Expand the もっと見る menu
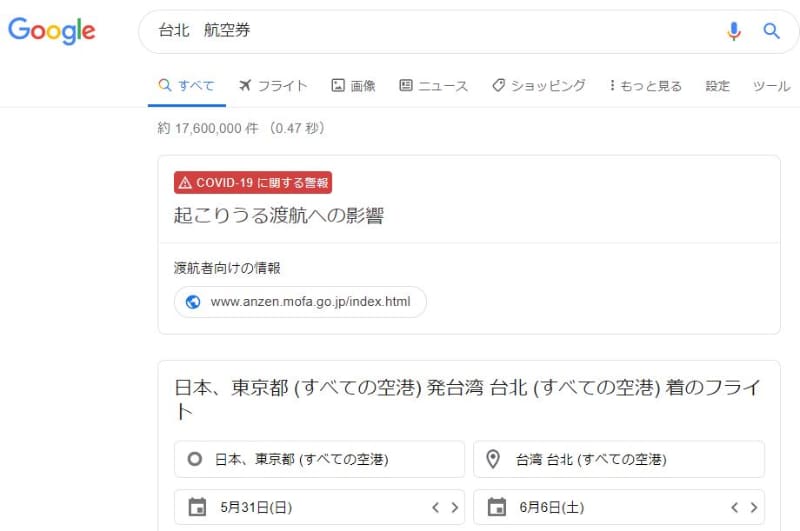The image size is (800, 531). (646, 86)
